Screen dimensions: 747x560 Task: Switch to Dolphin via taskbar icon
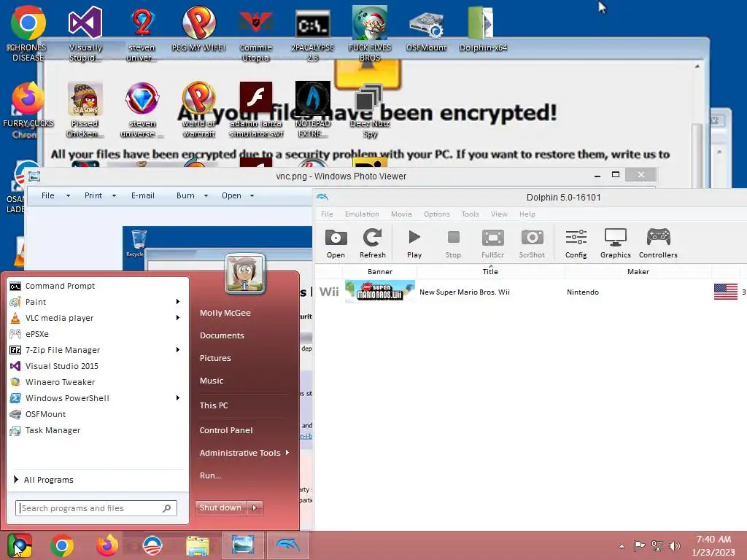coord(287,545)
